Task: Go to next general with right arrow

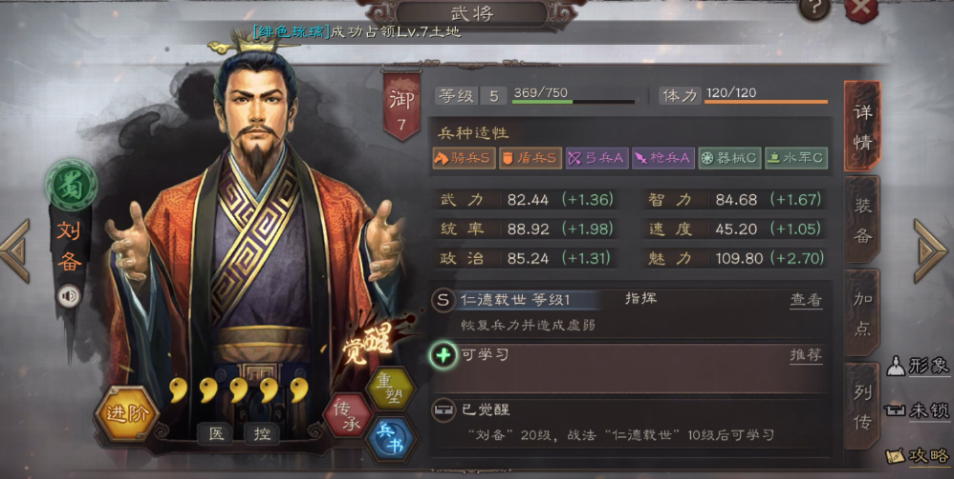Action: pos(929,251)
